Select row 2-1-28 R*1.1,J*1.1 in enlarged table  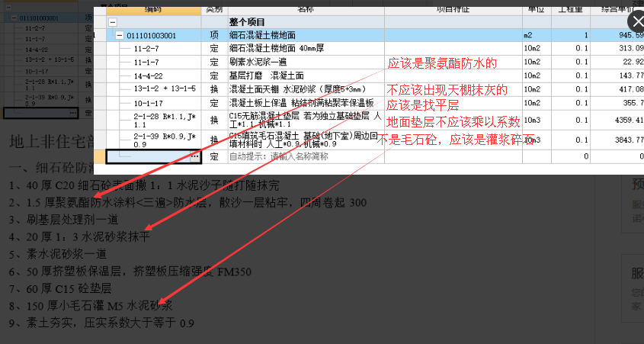click(x=154, y=120)
